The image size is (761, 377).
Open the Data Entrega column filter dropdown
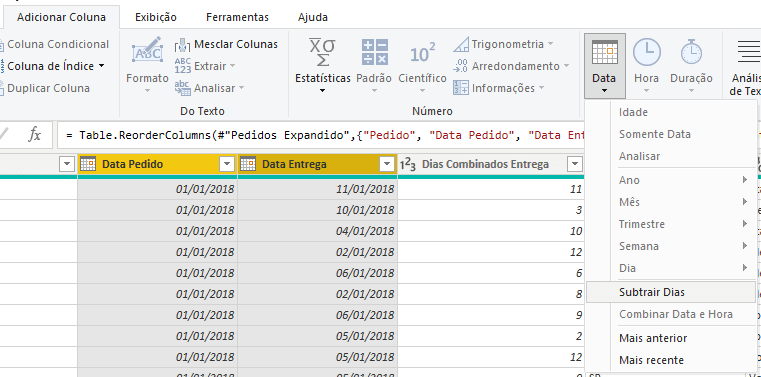point(387,164)
